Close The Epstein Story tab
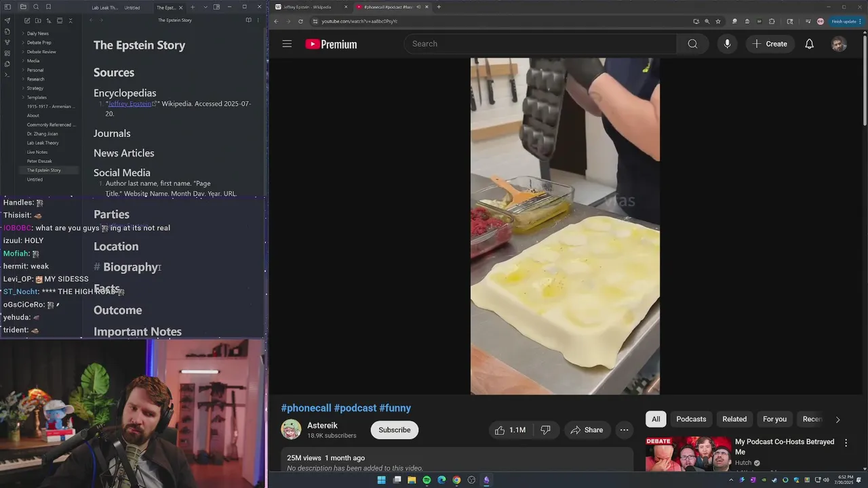The height and width of the screenshot is (488, 868). point(180,7)
